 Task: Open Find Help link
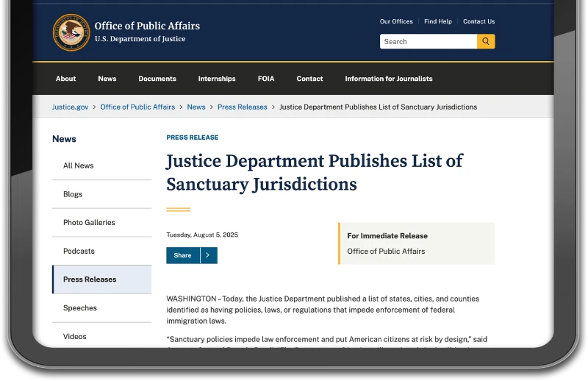[437, 21]
